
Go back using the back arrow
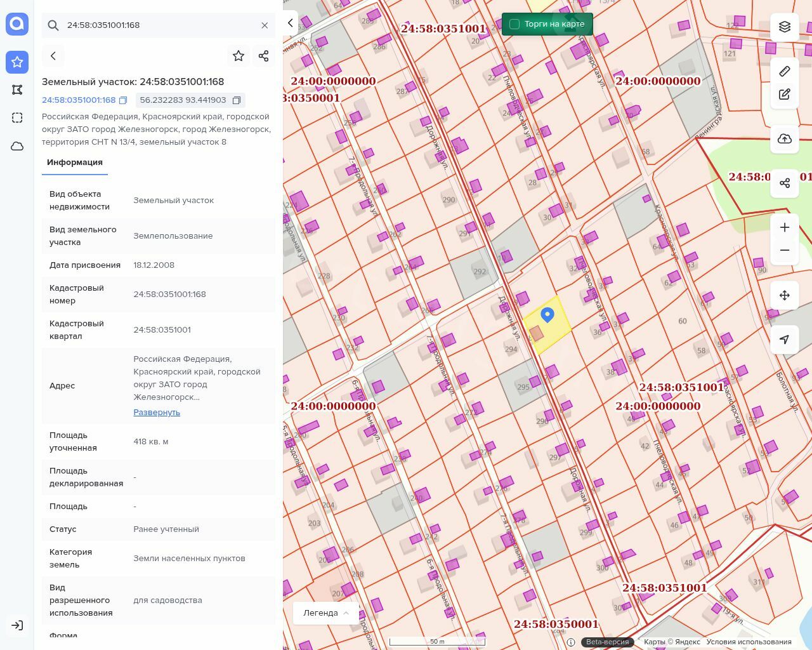coord(53,56)
